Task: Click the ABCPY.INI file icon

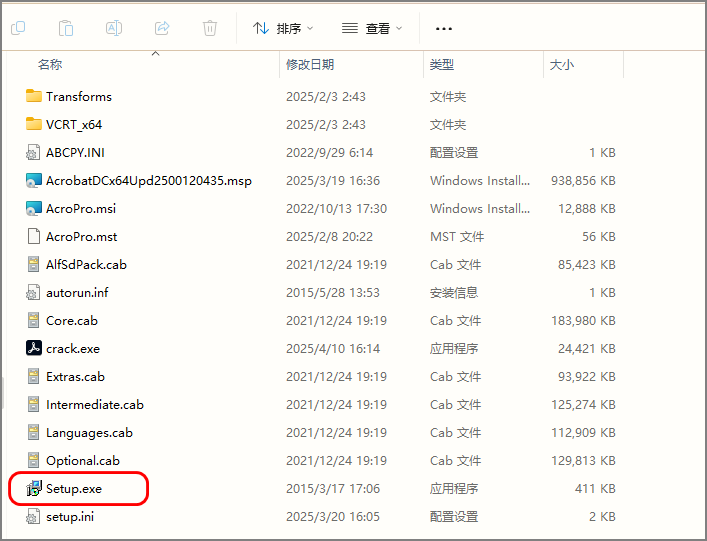Action: click(33, 152)
